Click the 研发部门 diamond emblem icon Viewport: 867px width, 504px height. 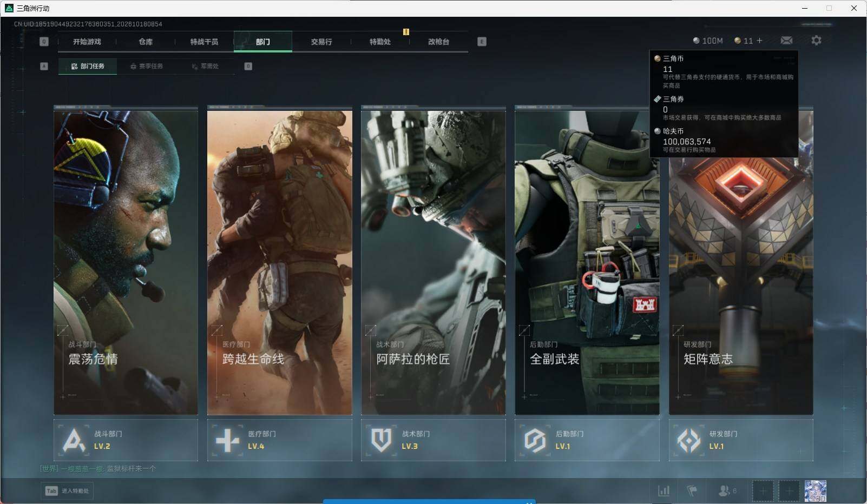click(689, 440)
